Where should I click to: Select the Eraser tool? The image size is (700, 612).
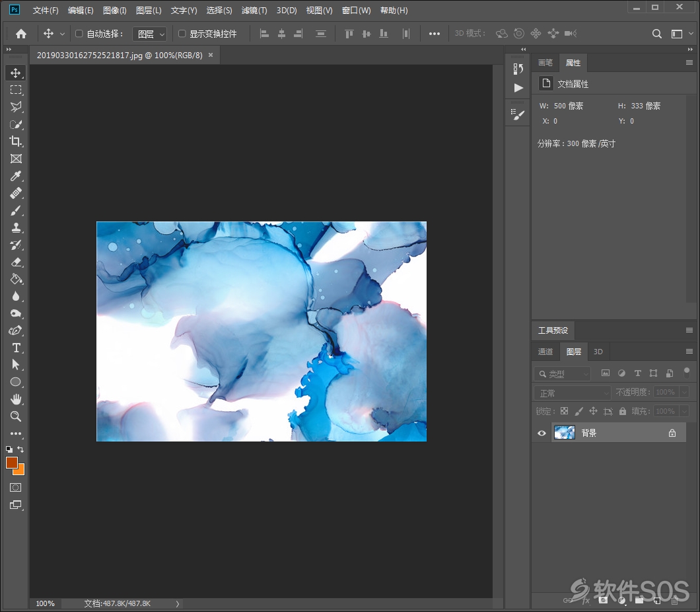pyautogui.click(x=16, y=262)
